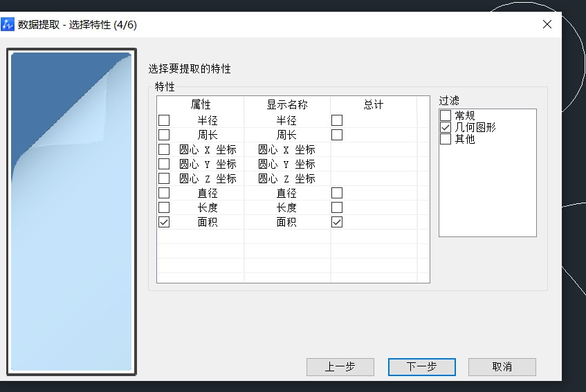Screen dimensions: 586x392
Task: Enable the 半径 总计 checkbox
Action: (337, 120)
